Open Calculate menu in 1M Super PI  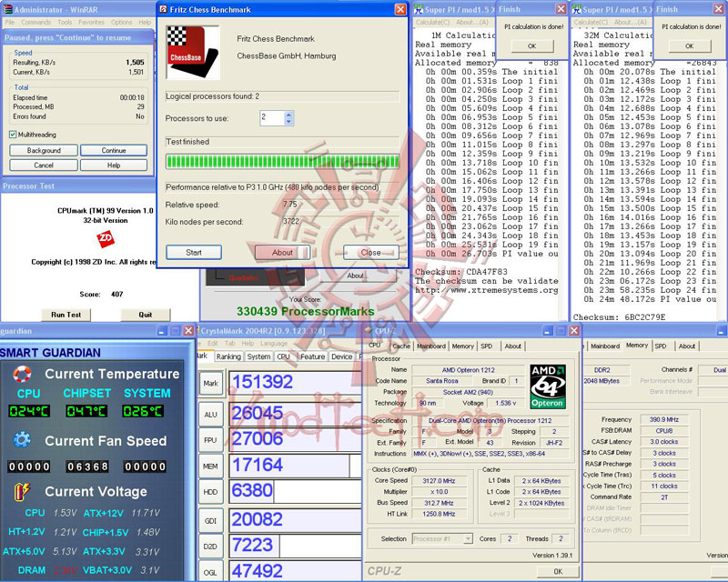[x=432, y=22]
